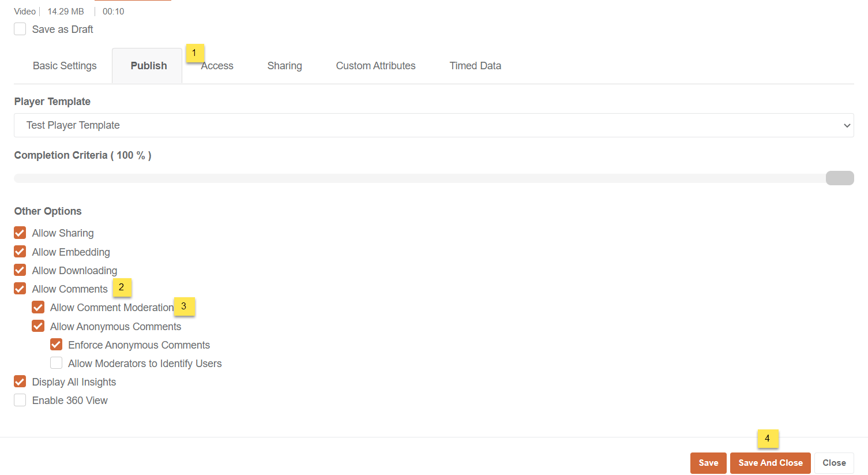Viewport: 868px width, 475px height.
Task: Enable Allow Moderators to Identify Users
Action: coord(57,364)
